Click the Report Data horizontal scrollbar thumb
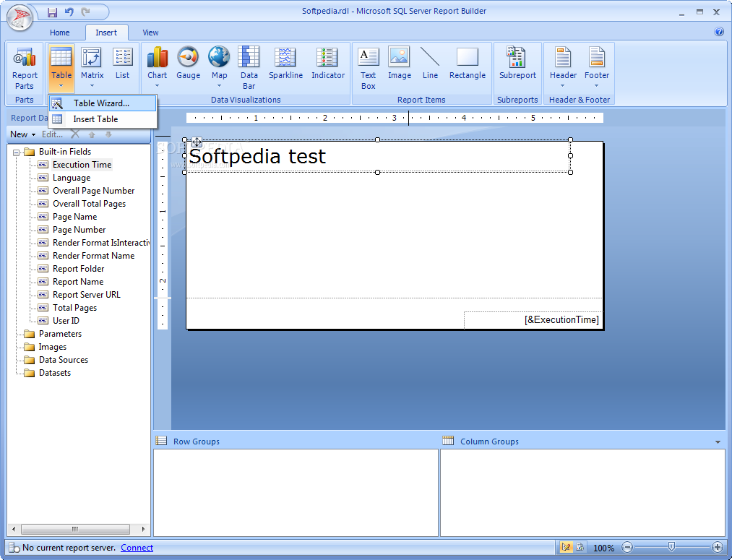 tap(75, 529)
